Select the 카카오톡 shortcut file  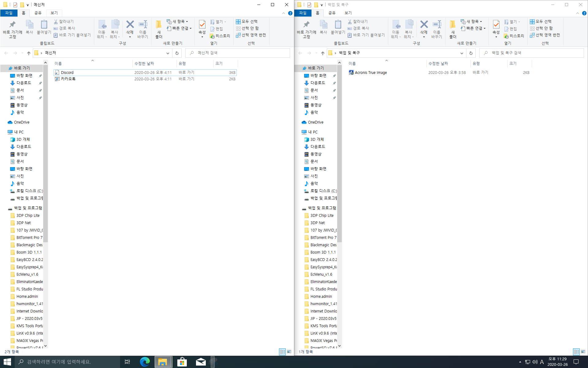[145, 79]
